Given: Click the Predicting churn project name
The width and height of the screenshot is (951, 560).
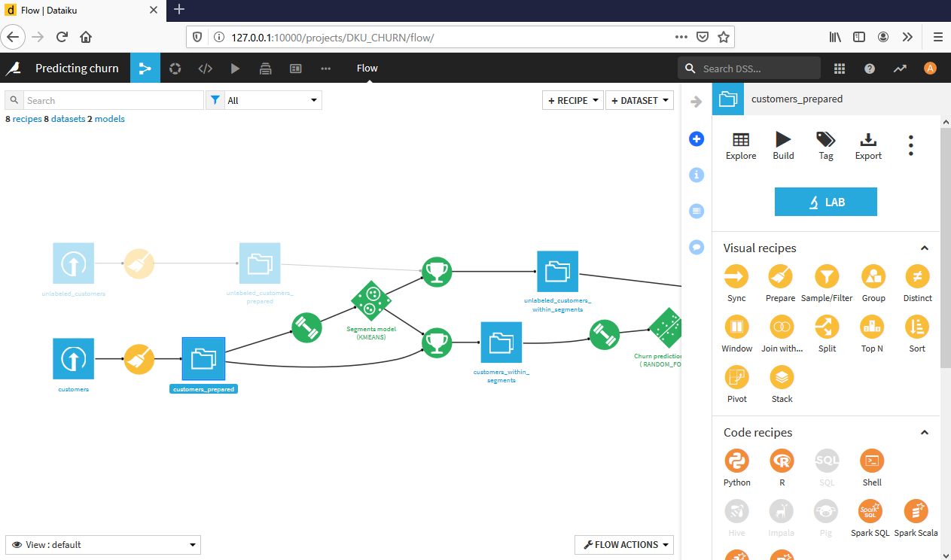Looking at the screenshot, I should (x=77, y=68).
